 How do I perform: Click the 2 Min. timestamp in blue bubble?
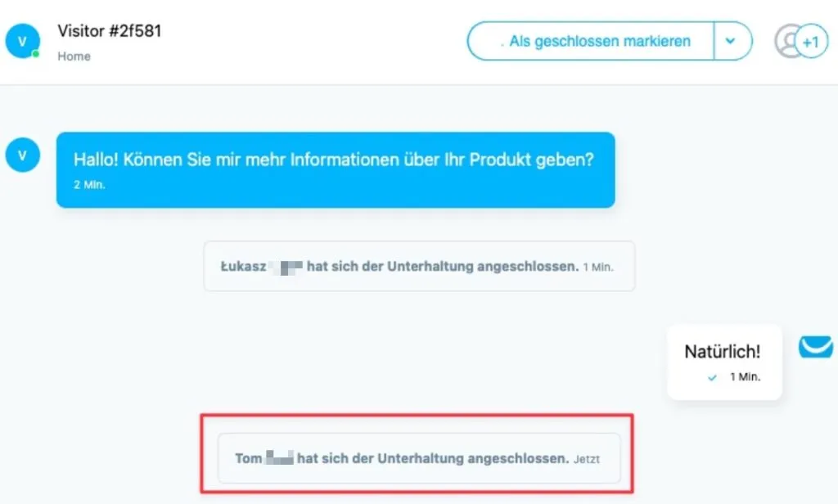89,185
